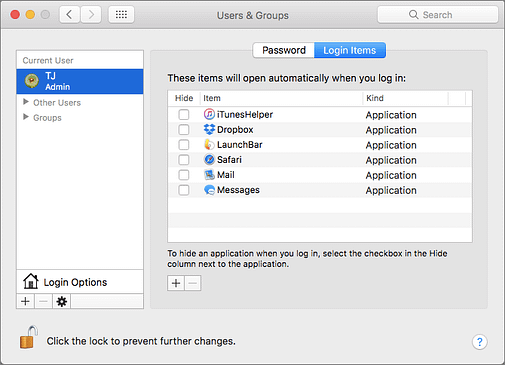This screenshot has width=505, height=365.
Task: Select the Login Items tab
Action: 350,50
